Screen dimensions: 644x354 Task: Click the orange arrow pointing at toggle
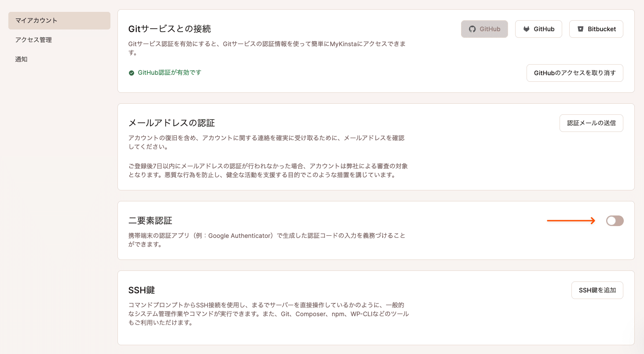[x=571, y=221]
